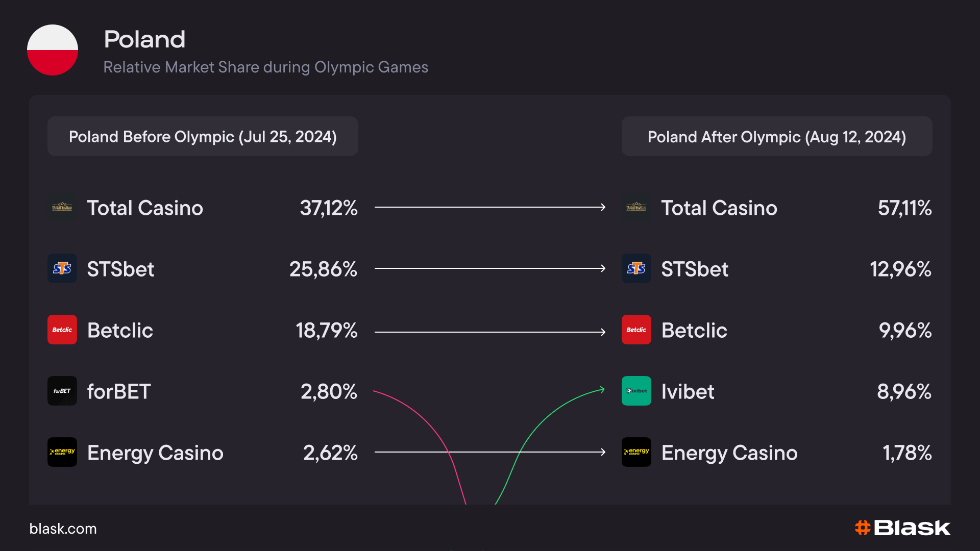Viewport: 980px width, 551px height.
Task: Click the Blask brand logo
Action: click(902, 528)
